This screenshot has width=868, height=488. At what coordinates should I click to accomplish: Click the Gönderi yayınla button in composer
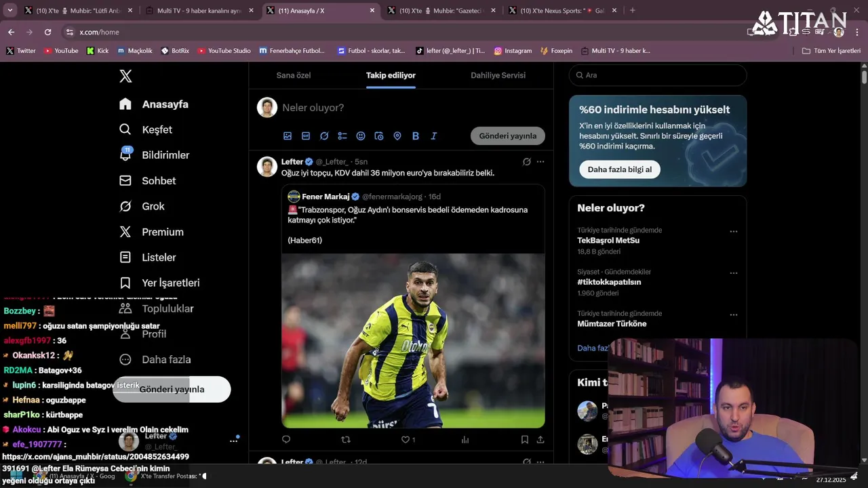(508, 136)
